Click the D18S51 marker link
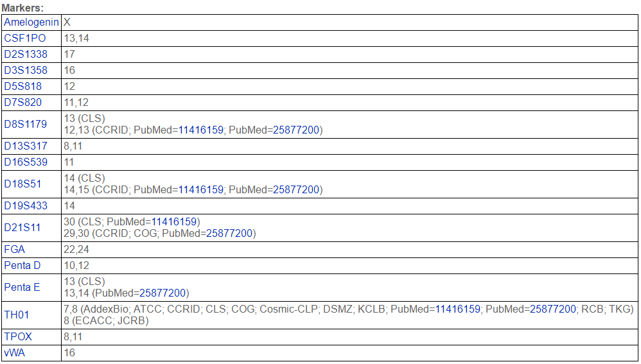641x364 pixels. click(23, 184)
